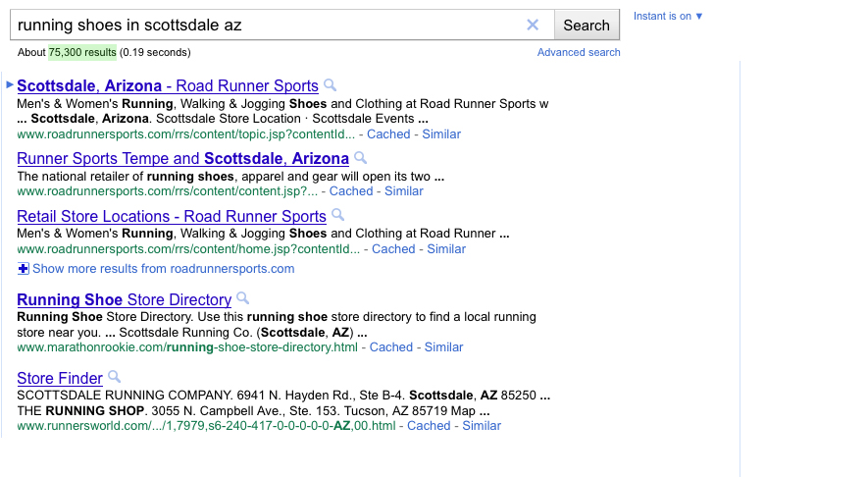Open Similar link for topic.jsp result
This screenshot has height=477, width=868.
441,134
